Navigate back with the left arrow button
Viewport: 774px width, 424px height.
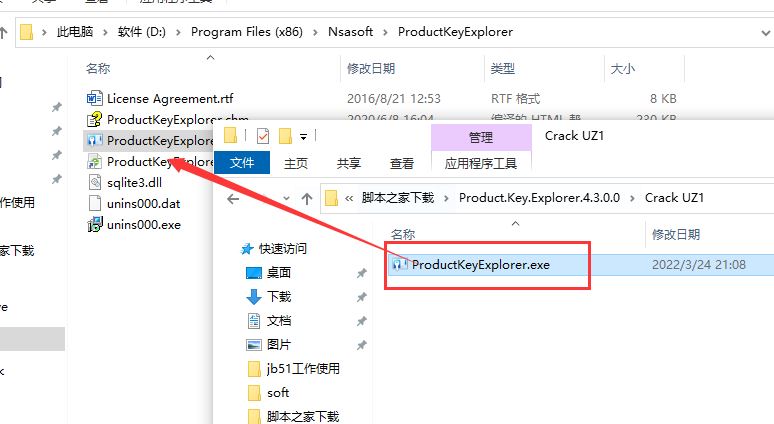(x=233, y=198)
